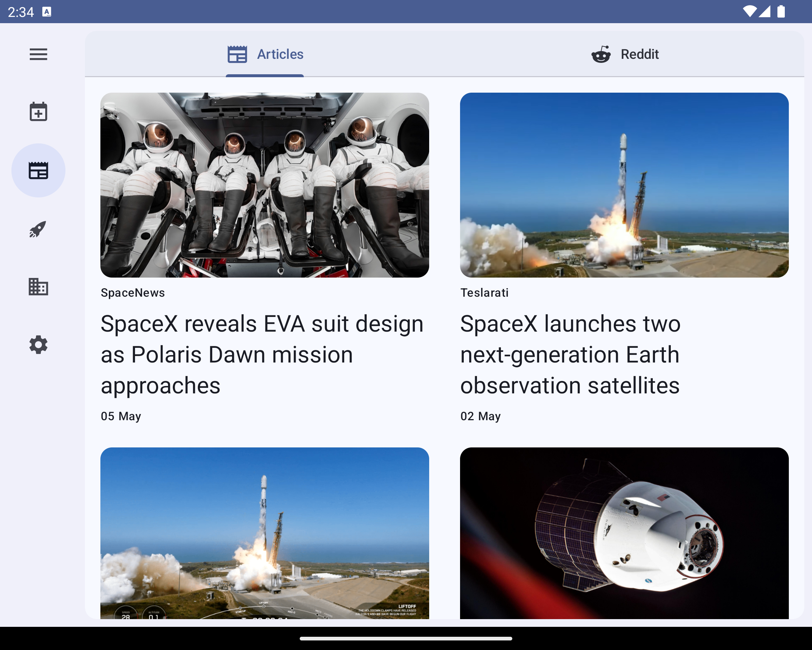
Task: Switch to the Articles tab
Action: click(x=265, y=54)
